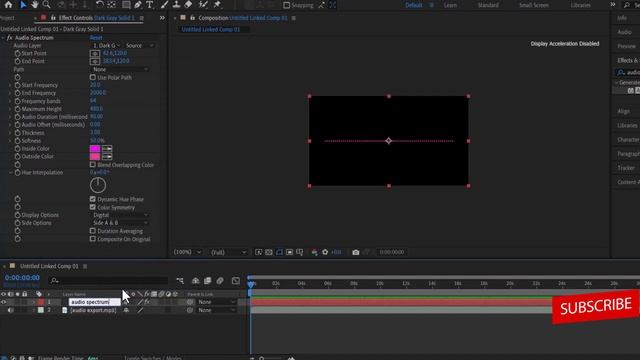The image size is (640, 360).
Task: Select the Type text tool
Action: 150,5
